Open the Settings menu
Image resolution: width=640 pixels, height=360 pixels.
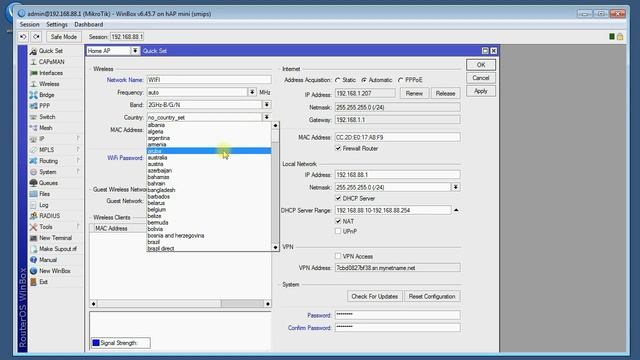tap(57, 24)
